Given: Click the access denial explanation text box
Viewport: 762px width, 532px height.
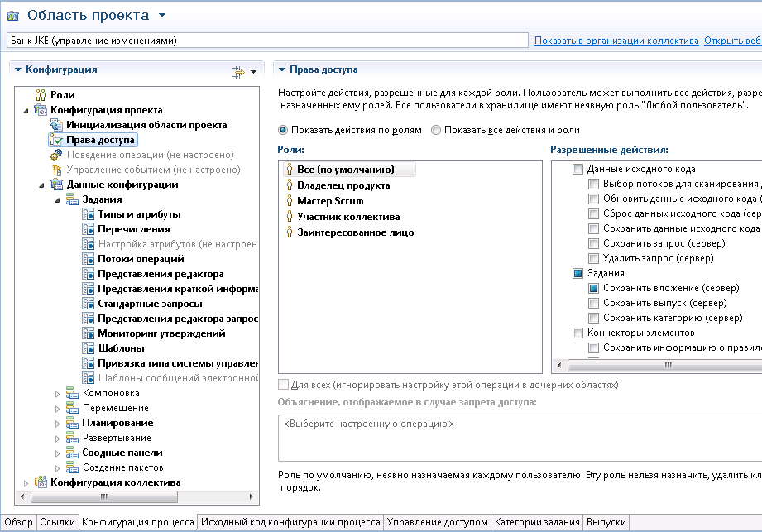Looking at the screenshot, I should click(x=520, y=438).
